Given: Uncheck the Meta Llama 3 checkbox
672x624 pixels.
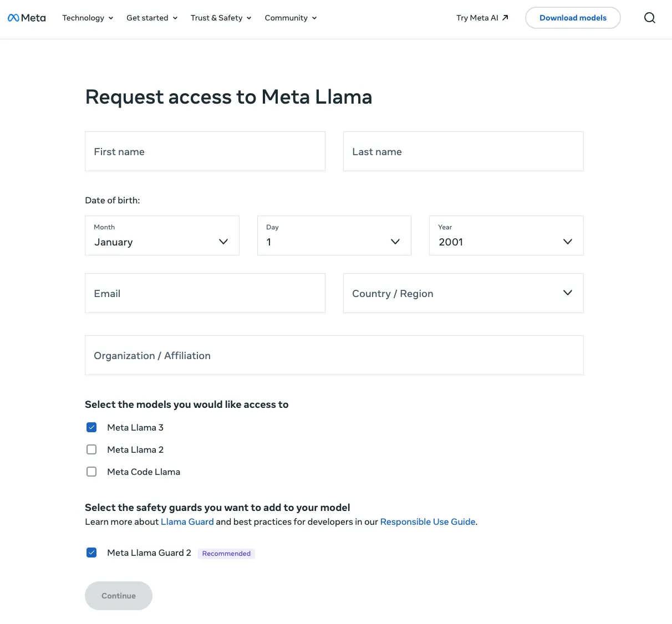Looking at the screenshot, I should coord(91,427).
